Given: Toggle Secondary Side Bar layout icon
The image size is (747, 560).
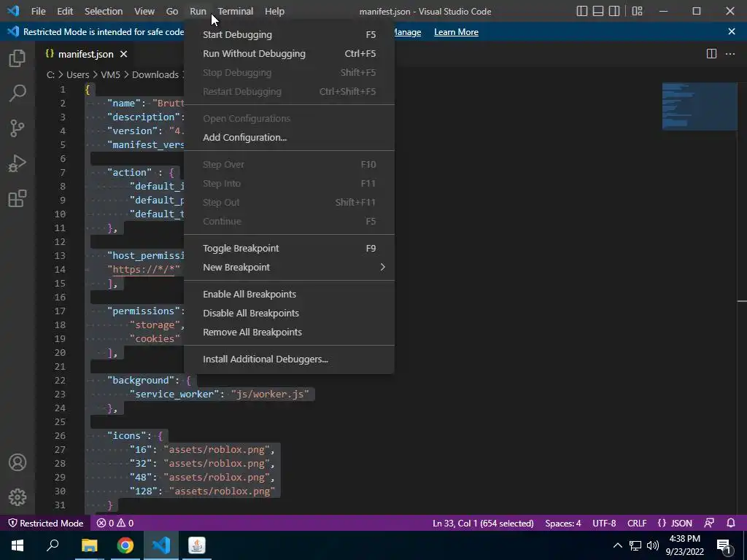Looking at the screenshot, I should (614, 11).
